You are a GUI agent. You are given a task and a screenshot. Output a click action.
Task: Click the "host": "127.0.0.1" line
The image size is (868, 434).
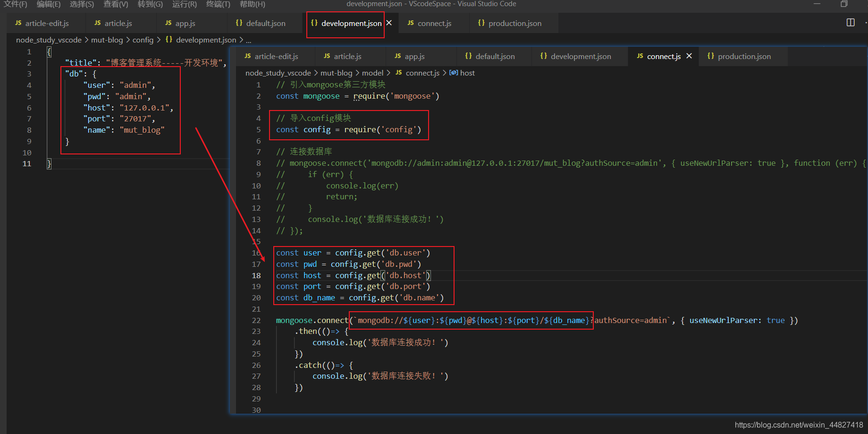point(128,108)
